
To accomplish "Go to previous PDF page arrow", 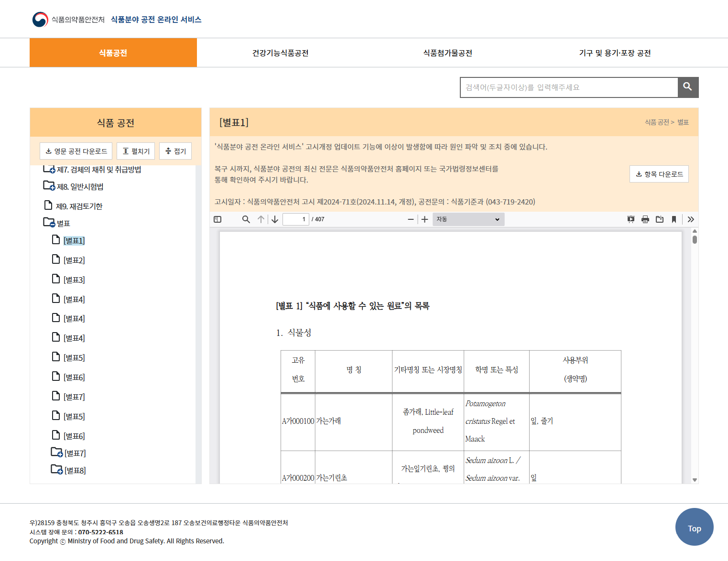I will point(261,219).
